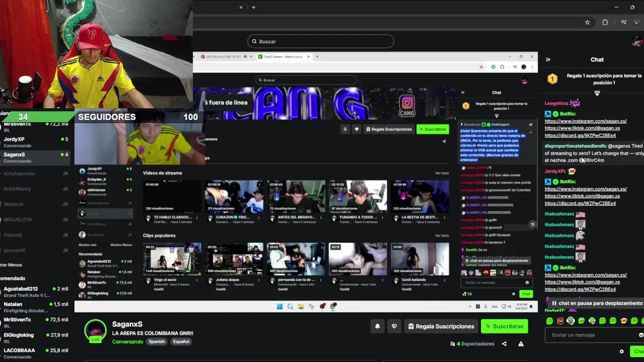Open a new tab in the inner browser
The image size is (644, 362).
pyautogui.click(x=317, y=57)
